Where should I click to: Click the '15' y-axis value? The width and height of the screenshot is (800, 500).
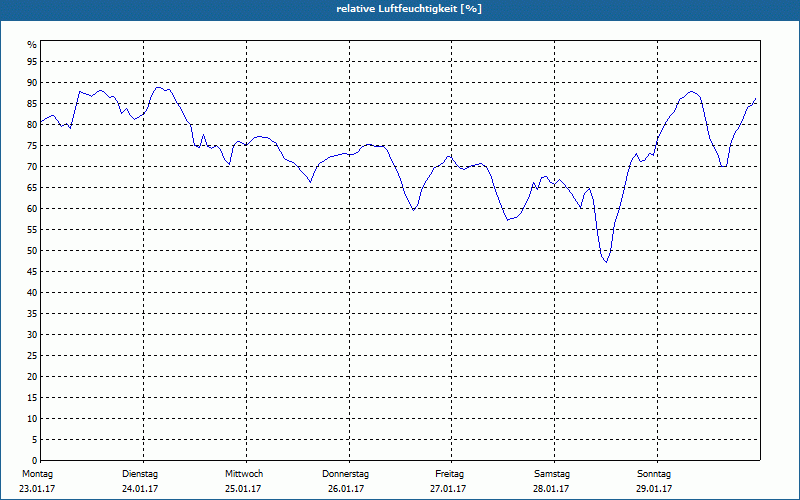coord(32,397)
